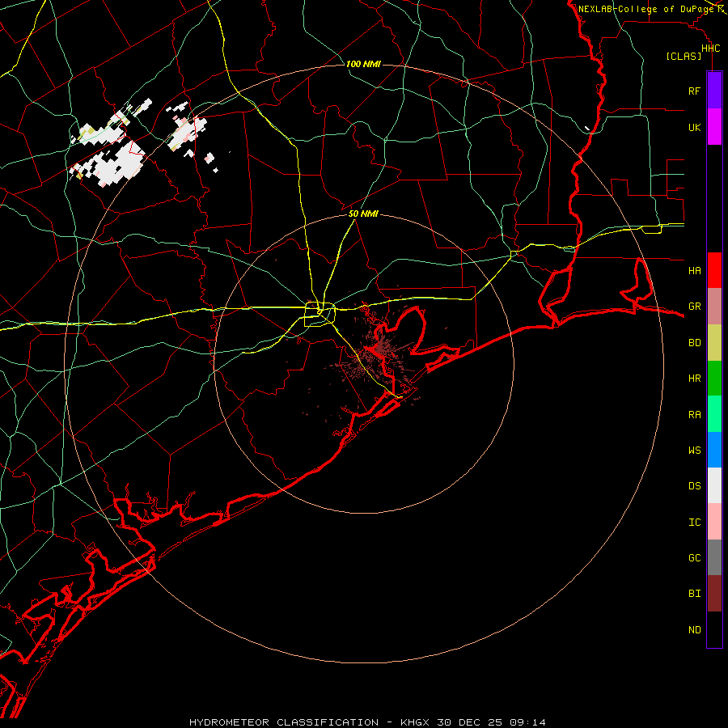Click the BI legend label text
Screen dimensions: 728x728
[694, 594]
